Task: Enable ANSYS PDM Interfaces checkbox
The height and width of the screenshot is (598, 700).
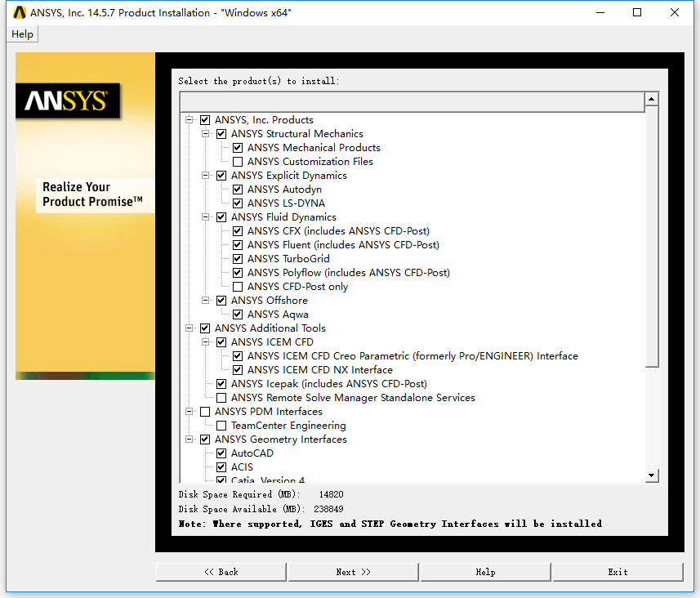Action: tap(205, 411)
